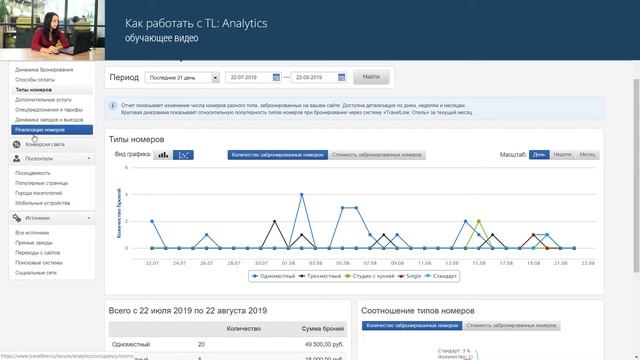Open Социальные сети report

point(36,273)
